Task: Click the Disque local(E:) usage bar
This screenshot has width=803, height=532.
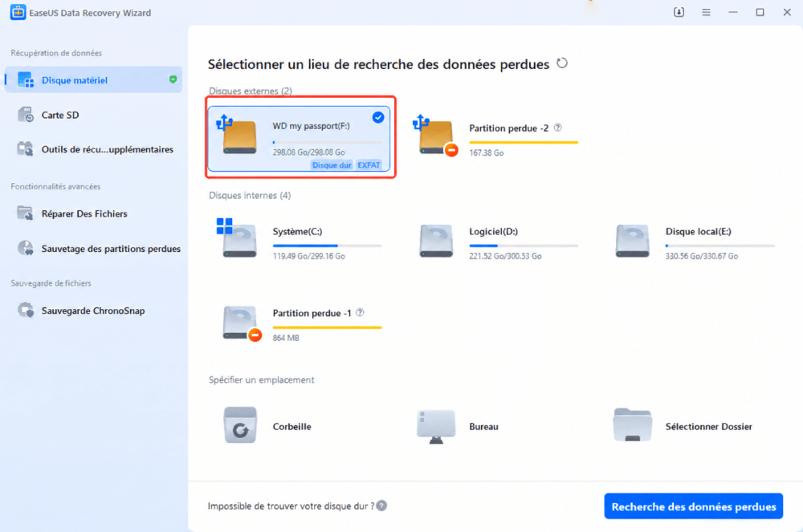Action: (720, 246)
